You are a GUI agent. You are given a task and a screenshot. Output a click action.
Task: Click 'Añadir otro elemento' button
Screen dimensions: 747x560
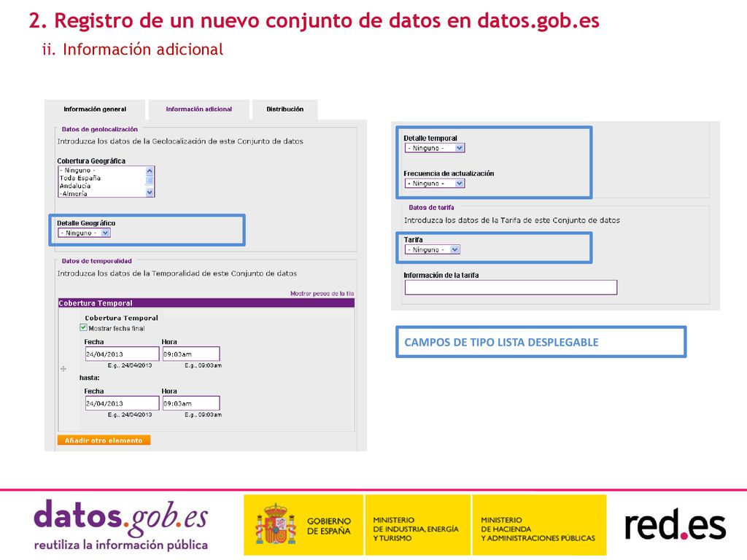click(104, 440)
